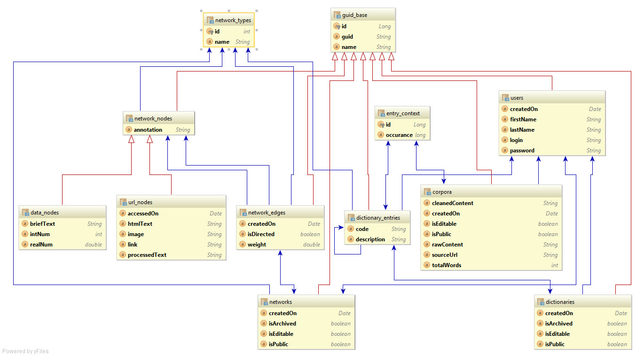The width and height of the screenshot is (644, 357).
Task: Select the rawContent field in corpora
Action: [x=447, y=245]
